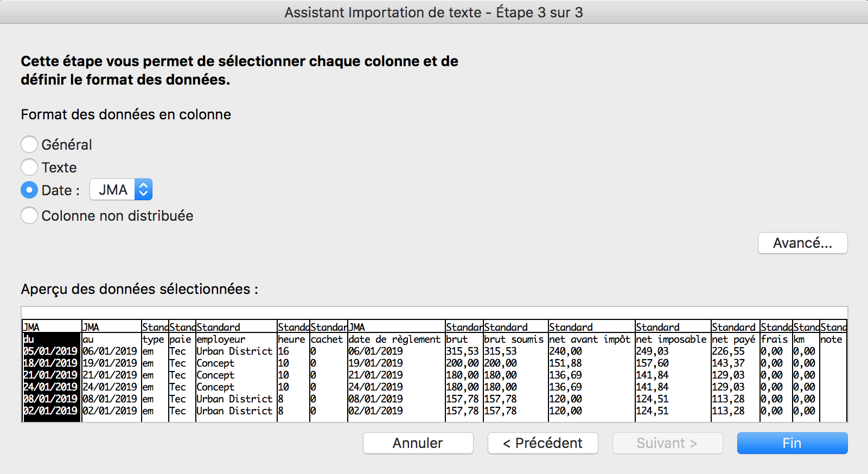Viewport: 868px width, 474px height.
Task: Click the Annuler button
Action: [x=418, y=443]
